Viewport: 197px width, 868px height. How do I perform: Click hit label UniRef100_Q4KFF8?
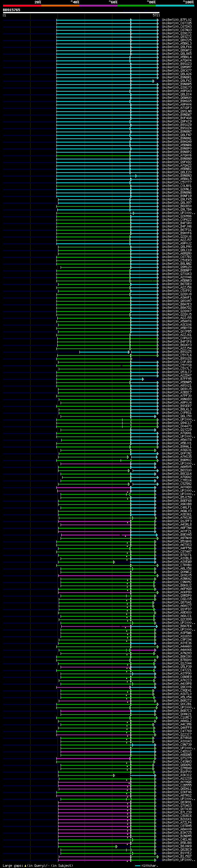tap(177, 728)
